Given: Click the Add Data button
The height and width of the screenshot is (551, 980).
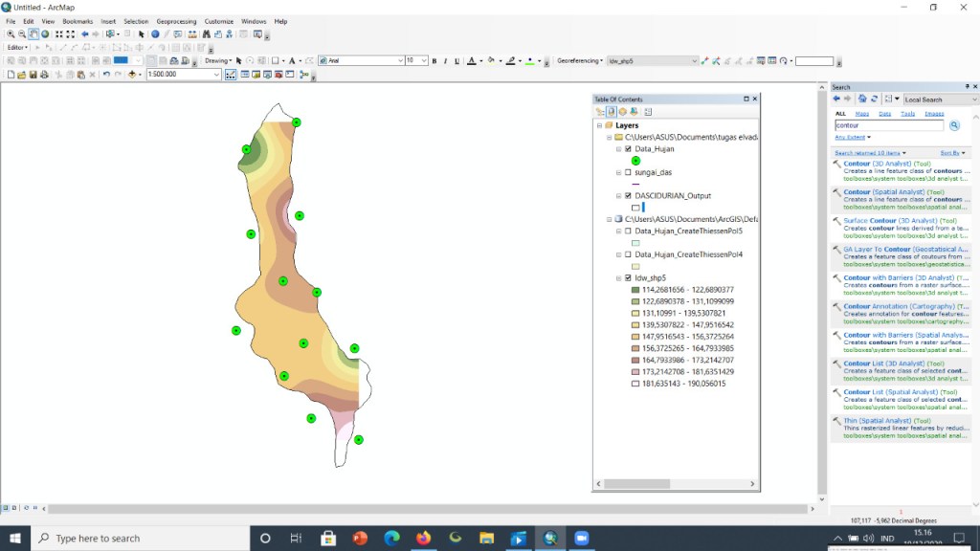Looking at the screenshot, I should [x=132, y=75].
